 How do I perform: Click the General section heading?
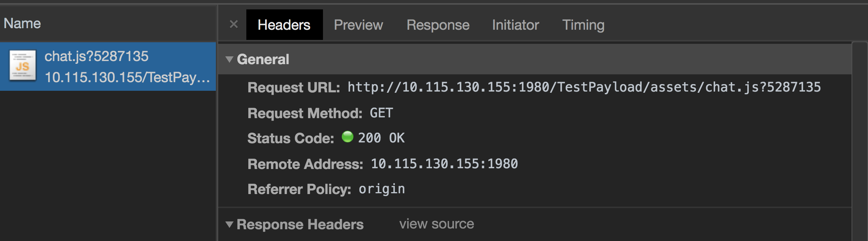coord(263,59)
